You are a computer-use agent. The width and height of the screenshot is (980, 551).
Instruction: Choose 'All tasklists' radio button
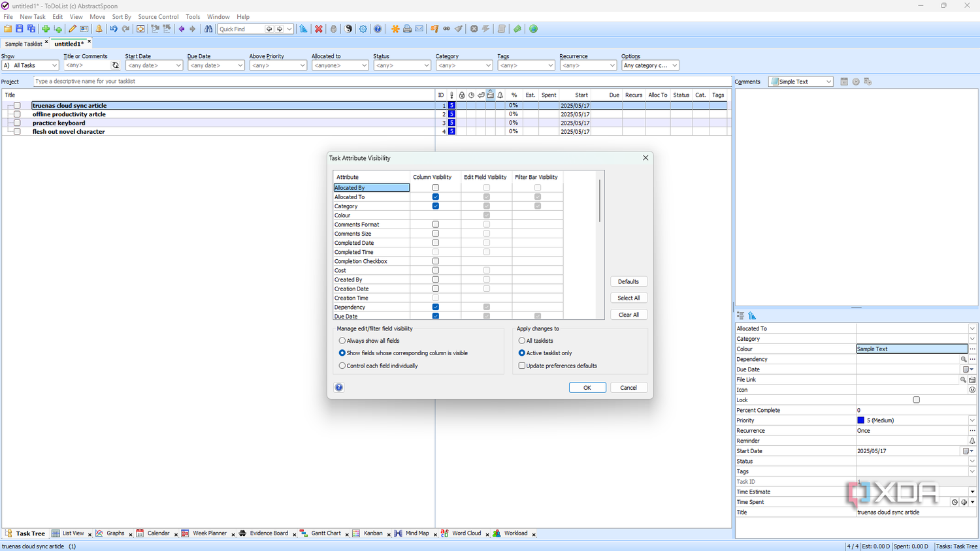[x=522, y=341]
